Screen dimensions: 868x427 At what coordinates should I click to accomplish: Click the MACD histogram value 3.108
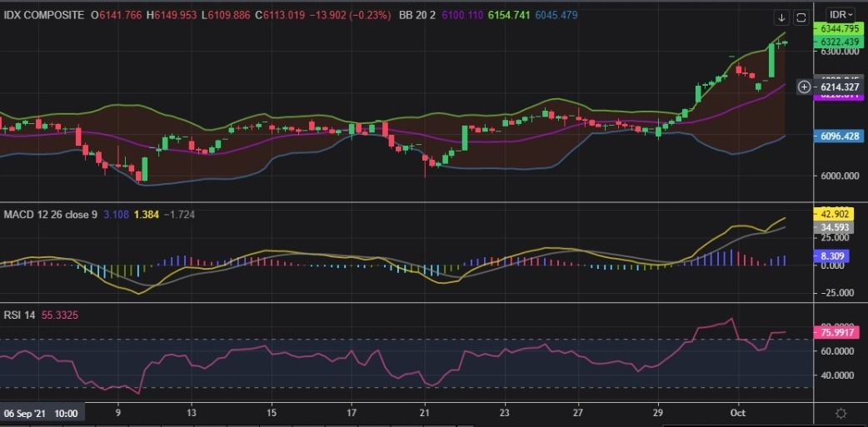116,215
